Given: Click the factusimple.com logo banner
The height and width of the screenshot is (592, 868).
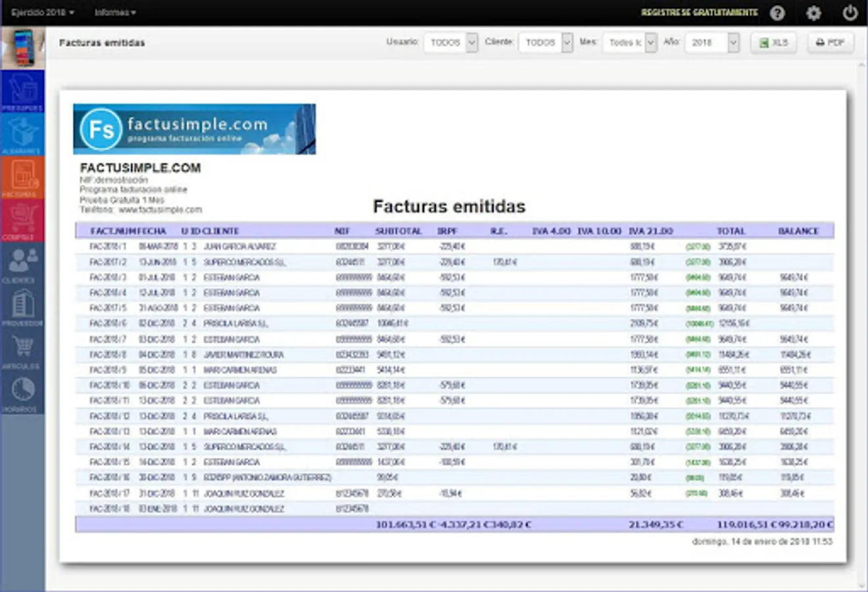Looking at the screenshot, I should pyautogui.click(x=195, y=129).
